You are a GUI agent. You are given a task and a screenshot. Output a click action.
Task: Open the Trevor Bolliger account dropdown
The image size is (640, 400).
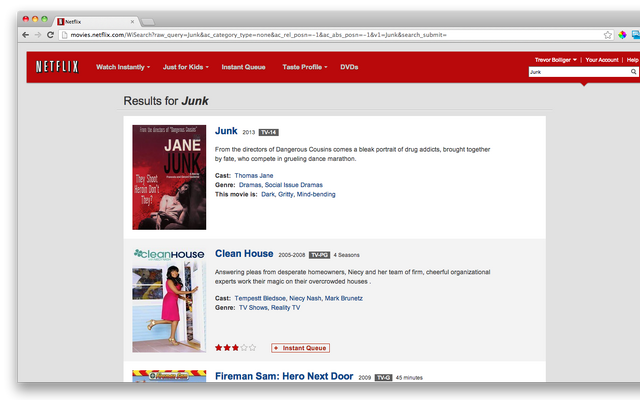click(556, 60)
